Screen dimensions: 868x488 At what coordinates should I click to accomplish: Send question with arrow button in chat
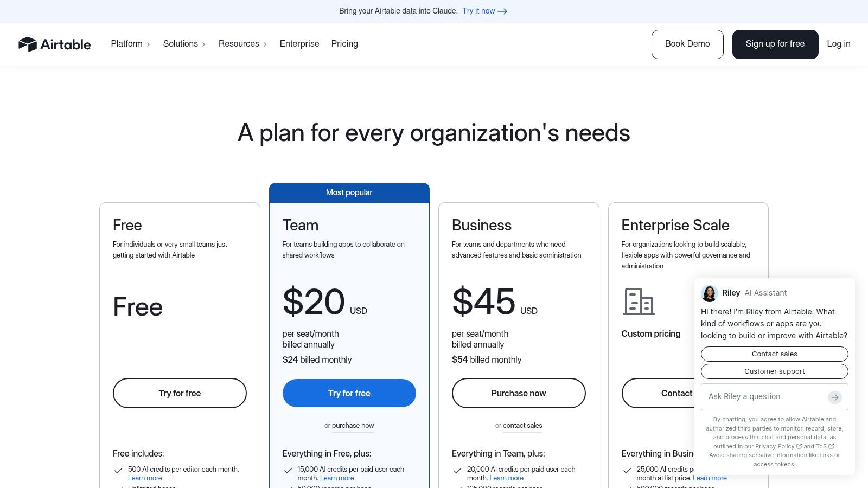[834, 397]
